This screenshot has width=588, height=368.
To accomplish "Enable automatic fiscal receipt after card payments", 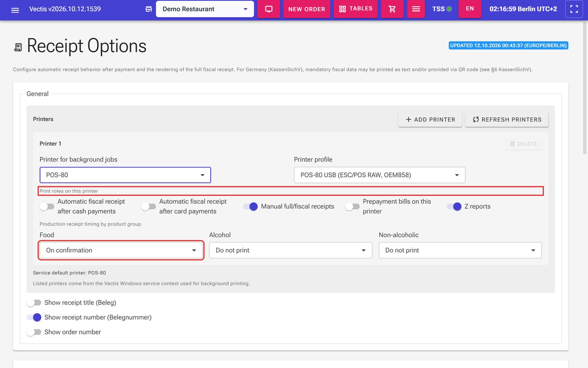I will coord(149,206).
